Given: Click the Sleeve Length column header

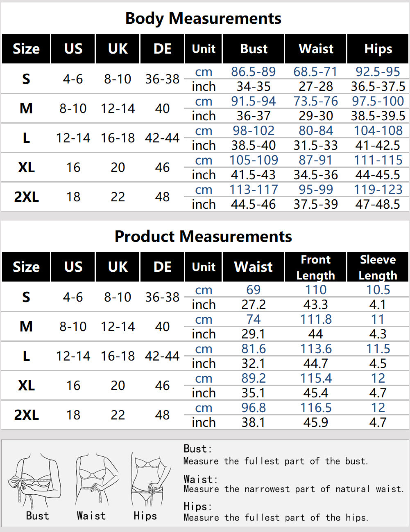Looking at the screenshot, I should click(378, 267).
